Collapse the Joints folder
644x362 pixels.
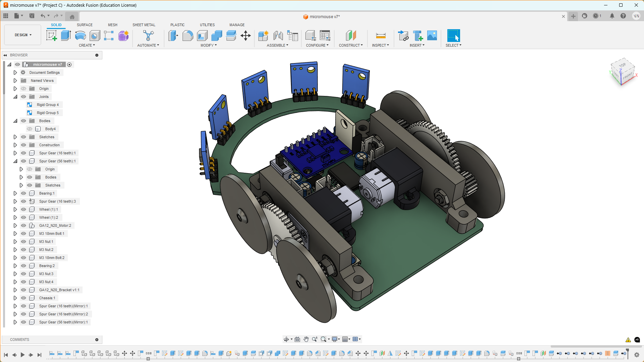pos(15,97)
